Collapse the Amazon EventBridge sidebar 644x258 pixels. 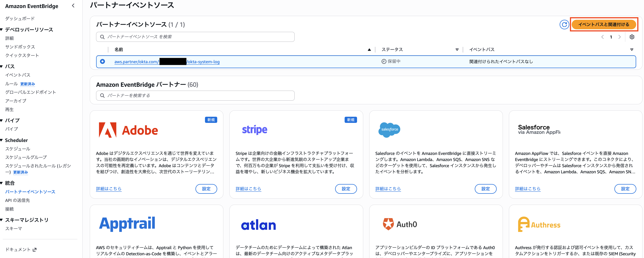[73, 6]
